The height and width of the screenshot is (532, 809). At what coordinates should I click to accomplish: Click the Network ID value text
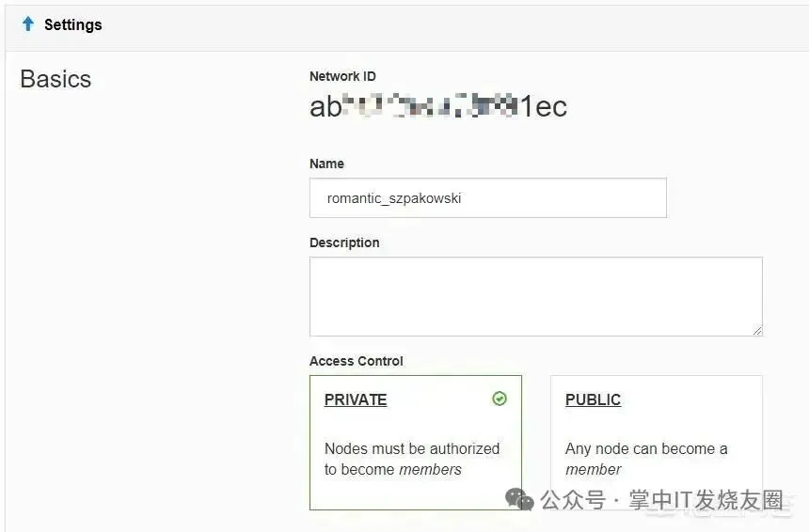click(438, 107)
